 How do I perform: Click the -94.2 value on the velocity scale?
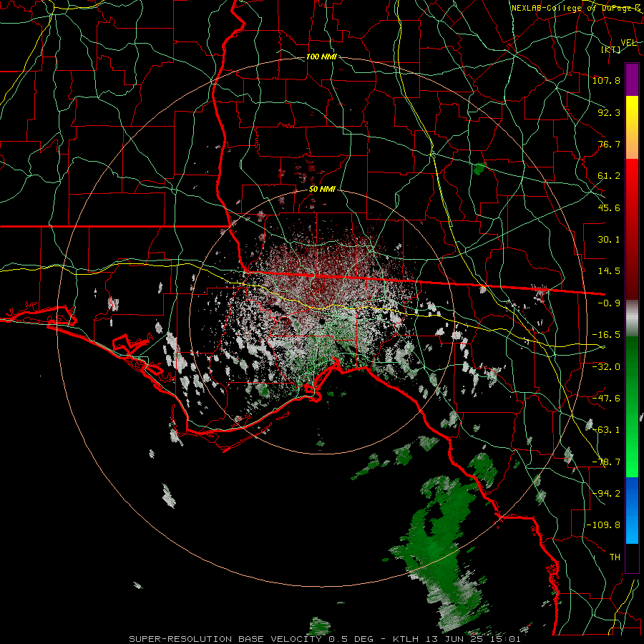click(x=606, y=493)
